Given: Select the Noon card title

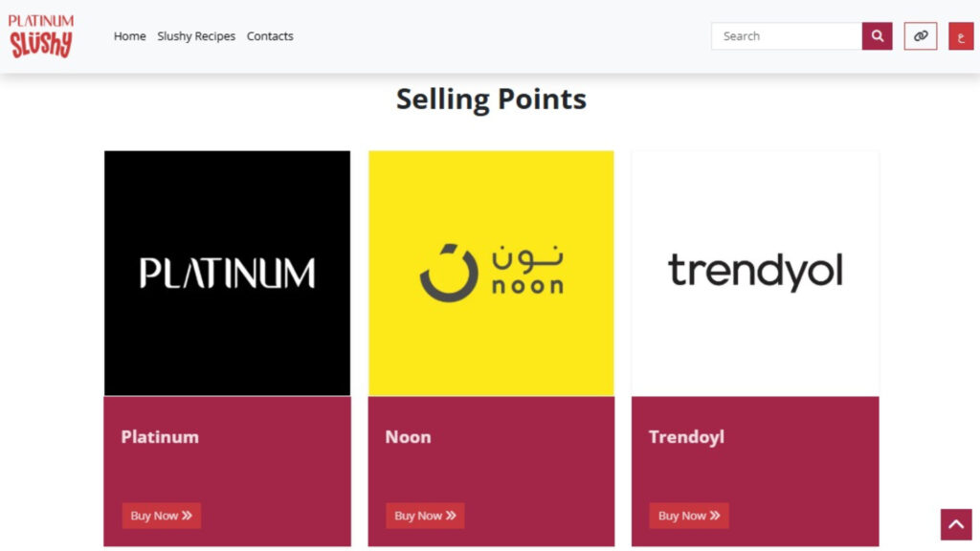Looking at the screenshot, I should point(408,437).
